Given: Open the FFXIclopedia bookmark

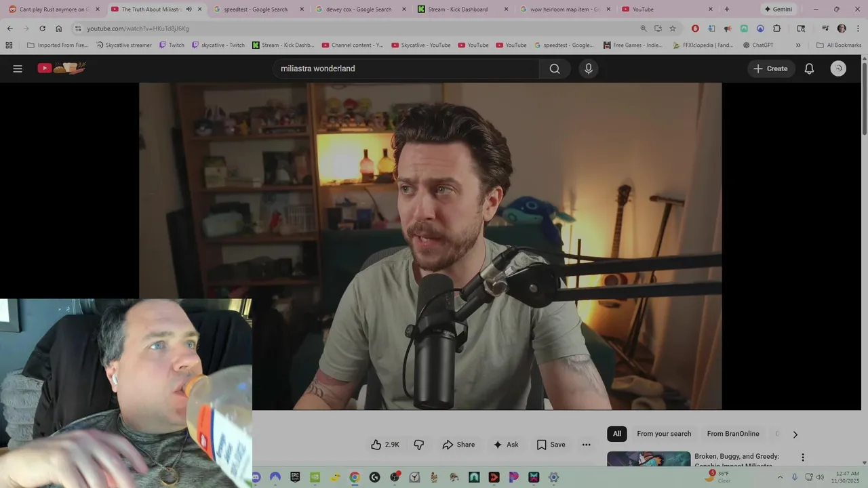Looking at the screenshot, I should (704, 45).
